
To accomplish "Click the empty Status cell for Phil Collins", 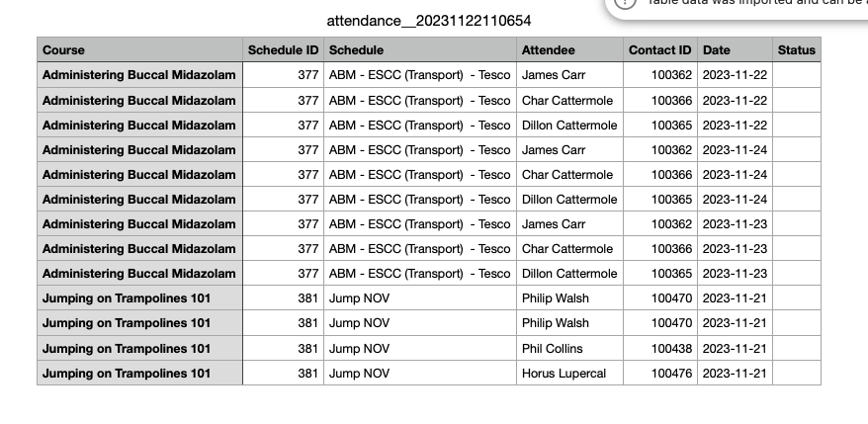I will tap(796, 348).
